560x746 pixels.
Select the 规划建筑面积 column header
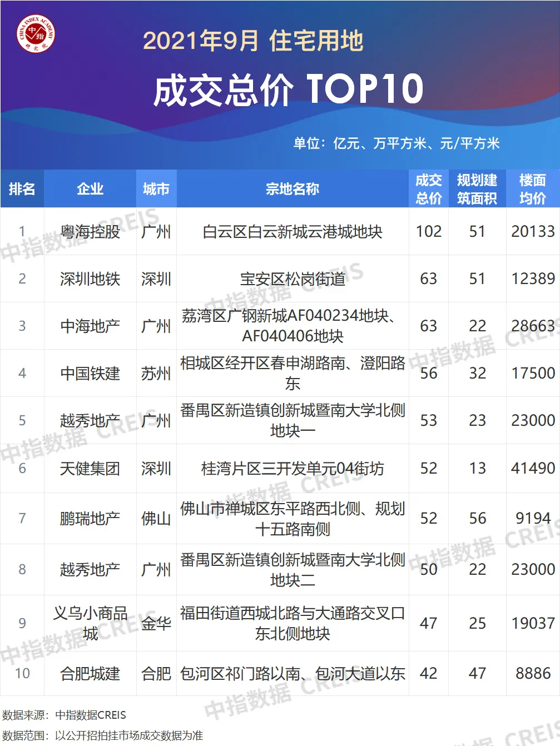pyautogui.click(x=477, y=189)
